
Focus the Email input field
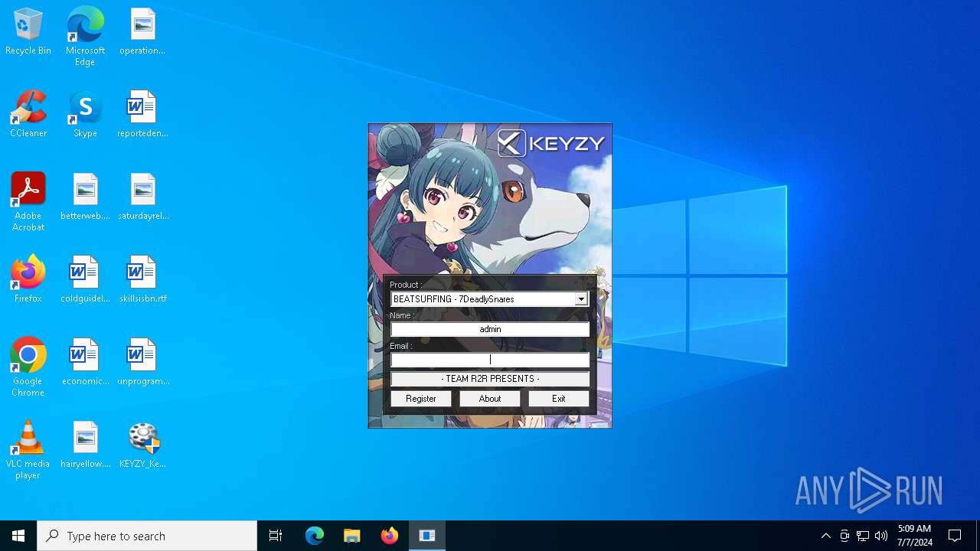[490, 360]
